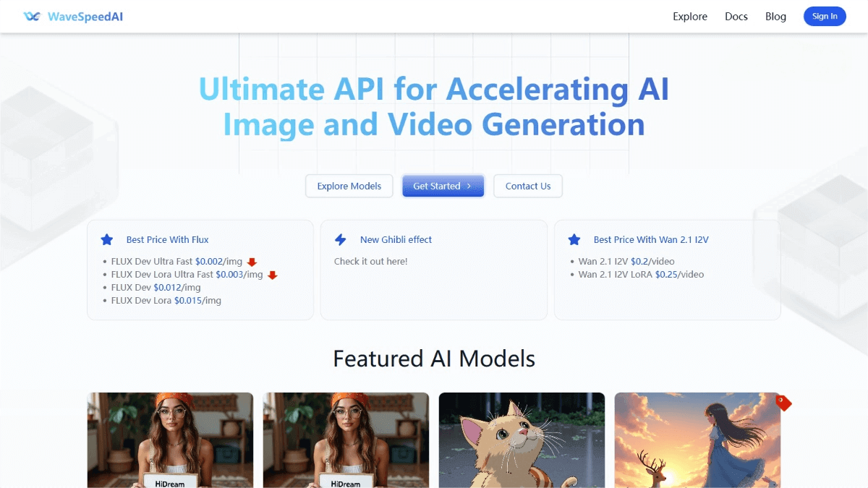Click the red price tag icon on sunset image
Viewport: 868px width, 488px height.
pos(783,403)
